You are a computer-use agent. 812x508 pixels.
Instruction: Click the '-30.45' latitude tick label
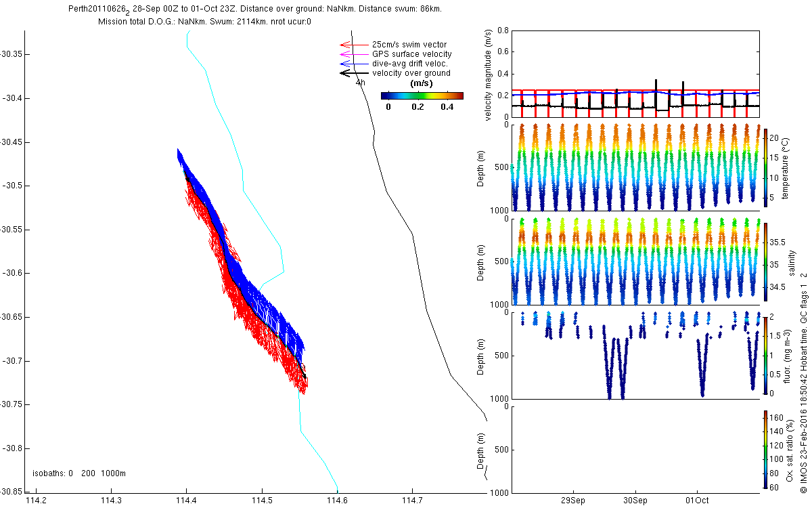click(x=11, y=142)
